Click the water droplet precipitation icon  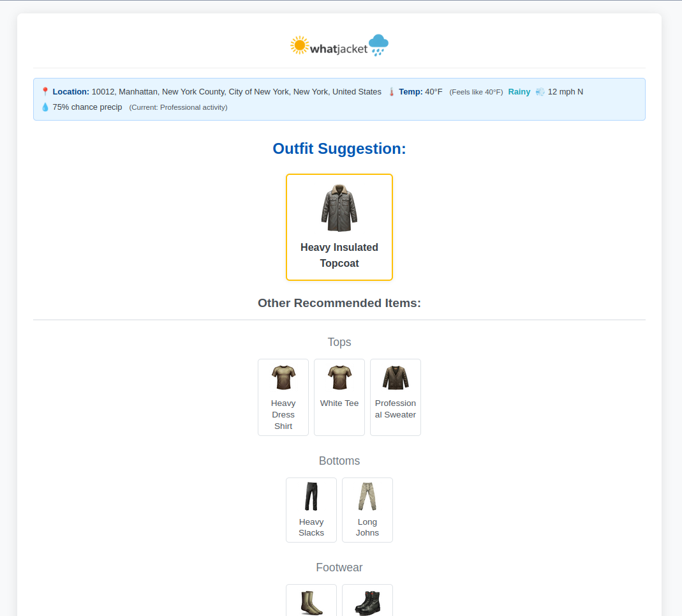click(44, 107)
